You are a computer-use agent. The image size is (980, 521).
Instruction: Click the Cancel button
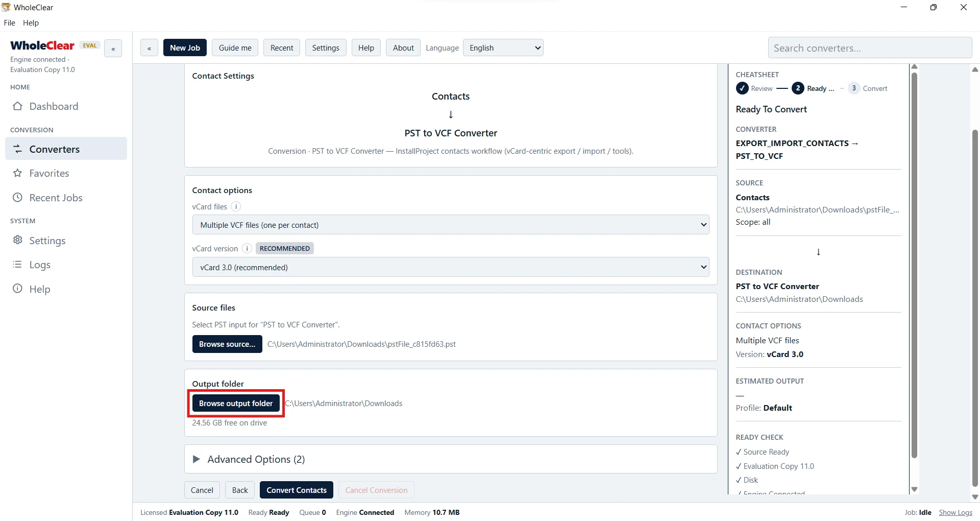tap(202, 490)
